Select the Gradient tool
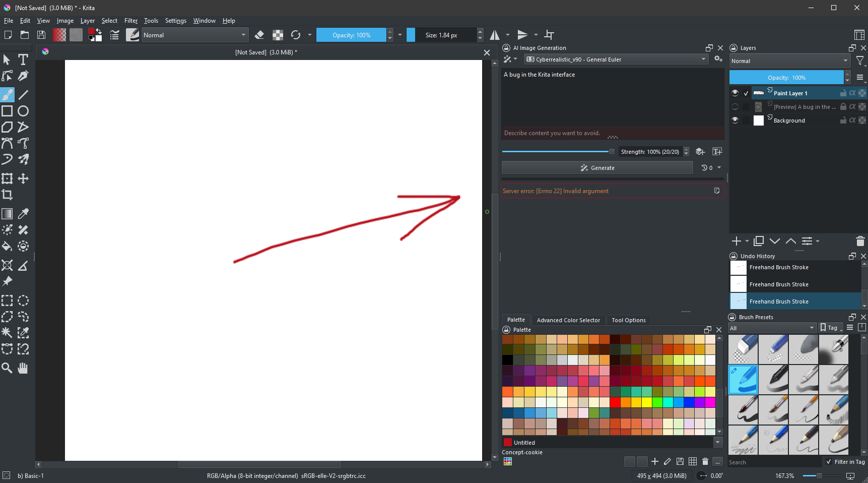This screenshot has width=868, height=483. pyautogui.click(x=7, y=214)
